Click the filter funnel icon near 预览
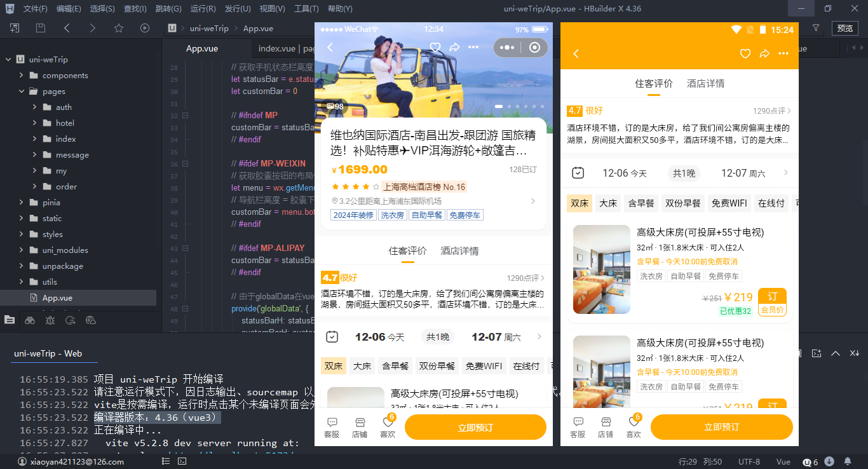This screenshot has width=868, height=469. click(x=817, y=28)
